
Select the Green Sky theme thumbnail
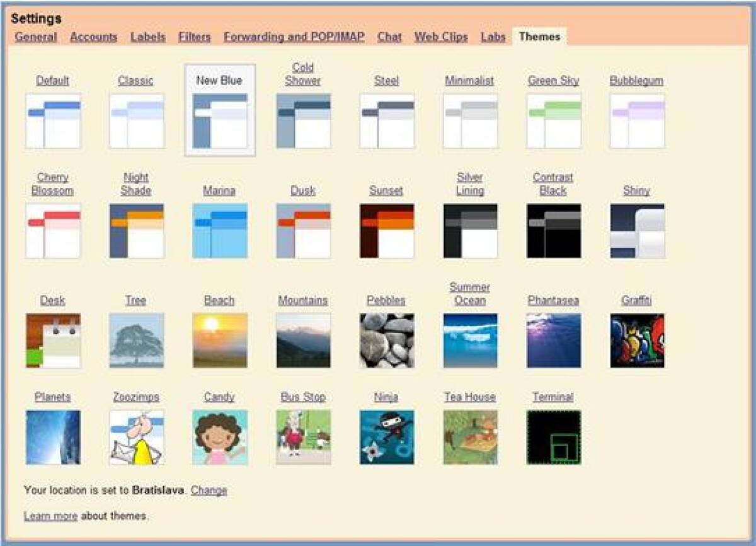coord(554,121)
